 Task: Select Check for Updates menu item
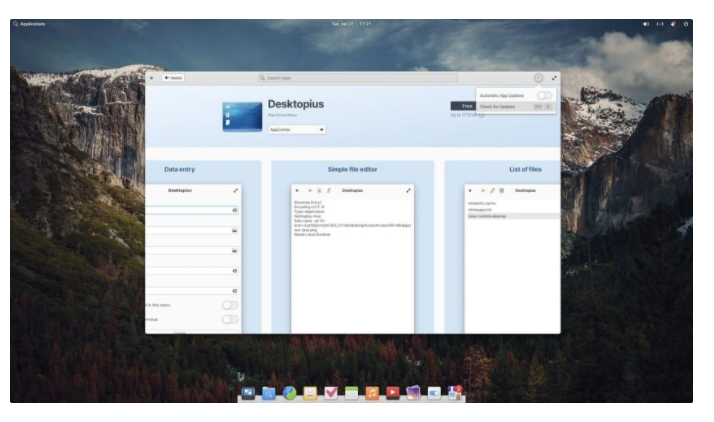(515, 107)
